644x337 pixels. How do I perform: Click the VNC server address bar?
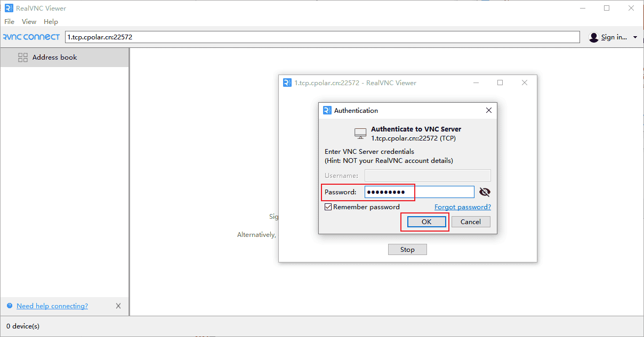322,37
